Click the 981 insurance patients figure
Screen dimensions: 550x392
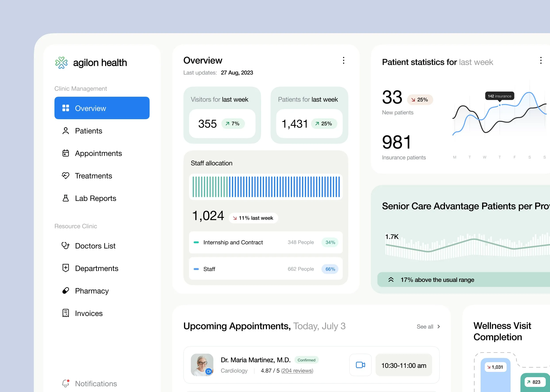[x=397, y=142]
